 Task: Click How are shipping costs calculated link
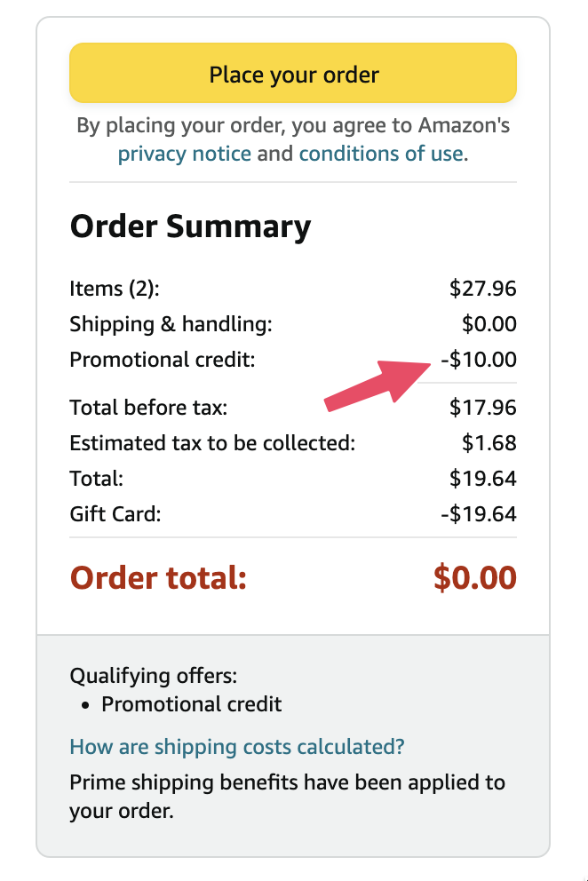(x=234, y=747)
